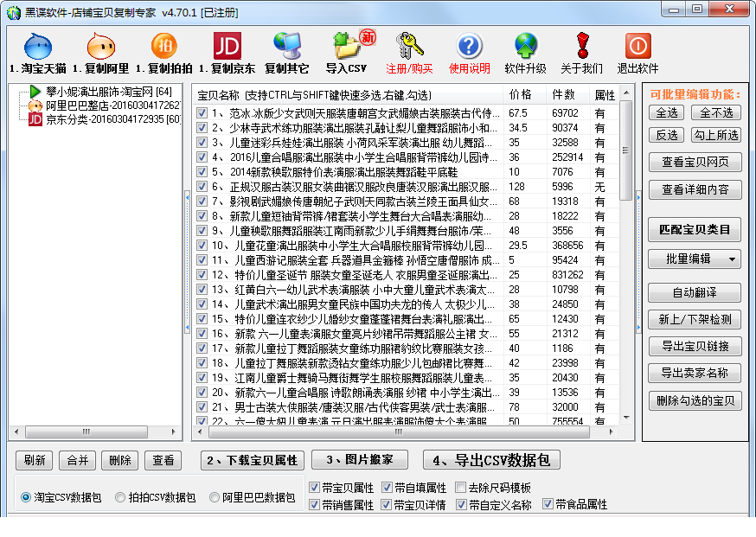Click 反选 button
The width and height of the screenshot is (756, 537).
coord(667,135)
